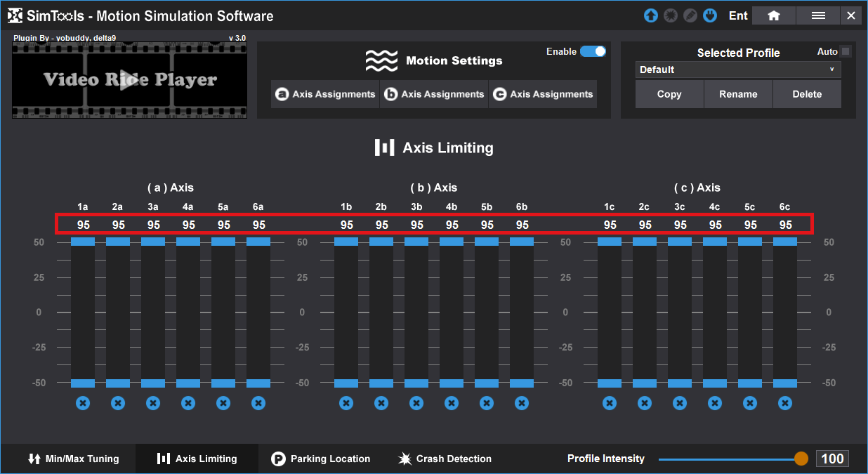Viewport: 868px width, 474px height.
Task: Open the (b) Axis Assignments
Action: coord(434,94)
